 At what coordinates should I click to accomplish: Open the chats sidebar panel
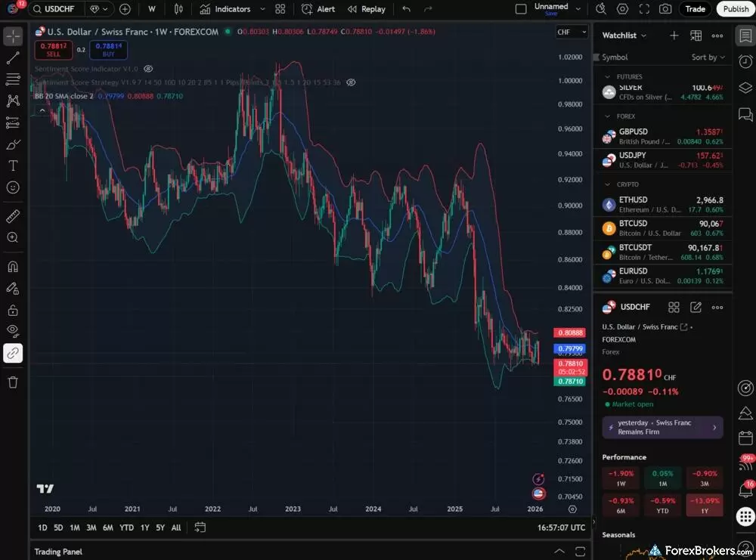pos(745,115)
